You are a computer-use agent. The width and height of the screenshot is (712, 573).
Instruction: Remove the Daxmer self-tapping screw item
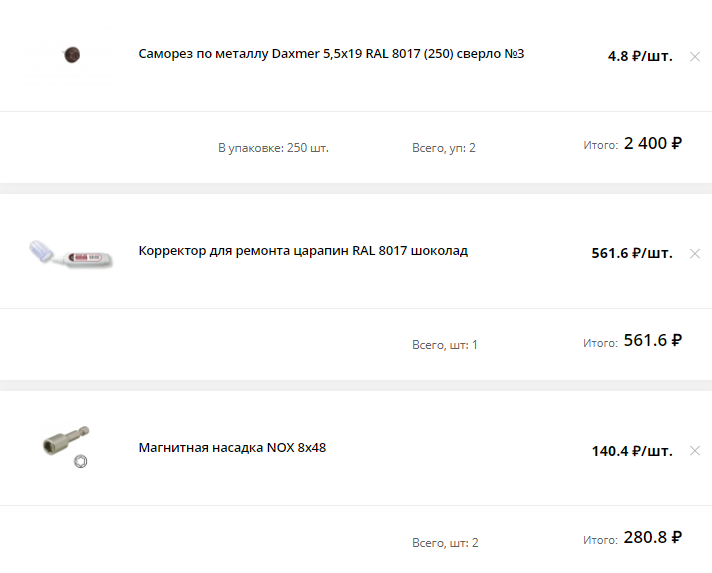coord(695,56)
